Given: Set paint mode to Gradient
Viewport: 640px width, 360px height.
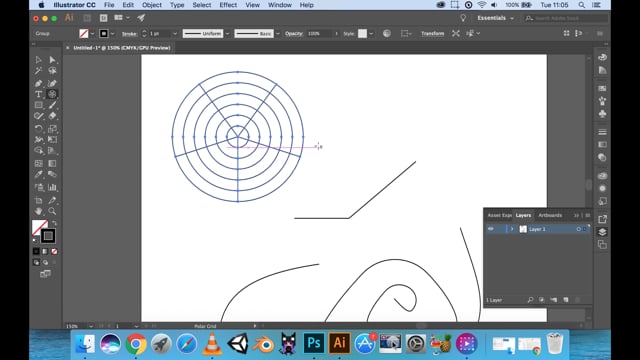Looking at the screenshot, I should 45,251.
